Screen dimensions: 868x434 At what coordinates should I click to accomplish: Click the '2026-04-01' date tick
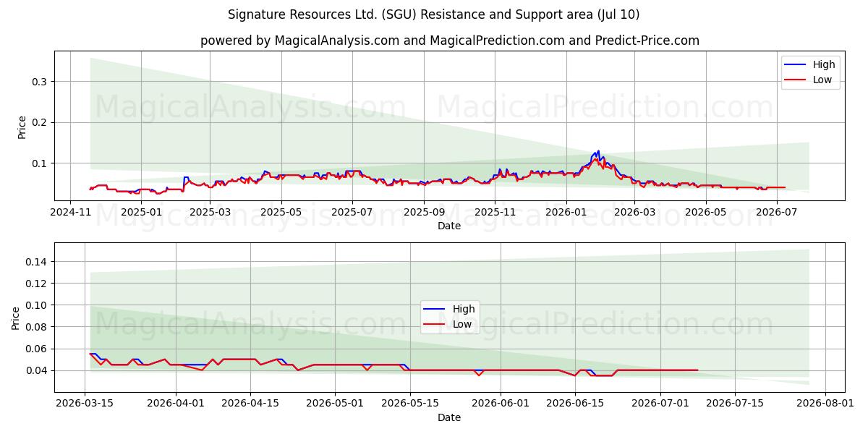tap(176, 404)
